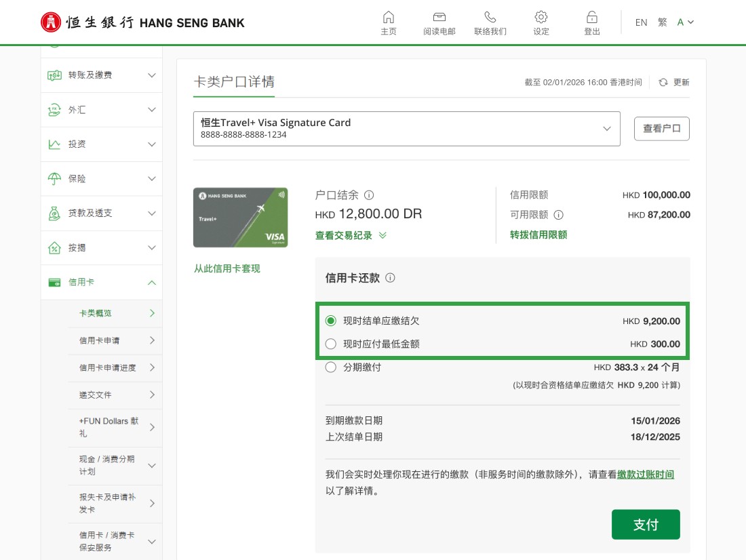The height and width of the screenshot is (560, 746).
Task: Click the 登出 logout icon
Action: click(591, 22)
